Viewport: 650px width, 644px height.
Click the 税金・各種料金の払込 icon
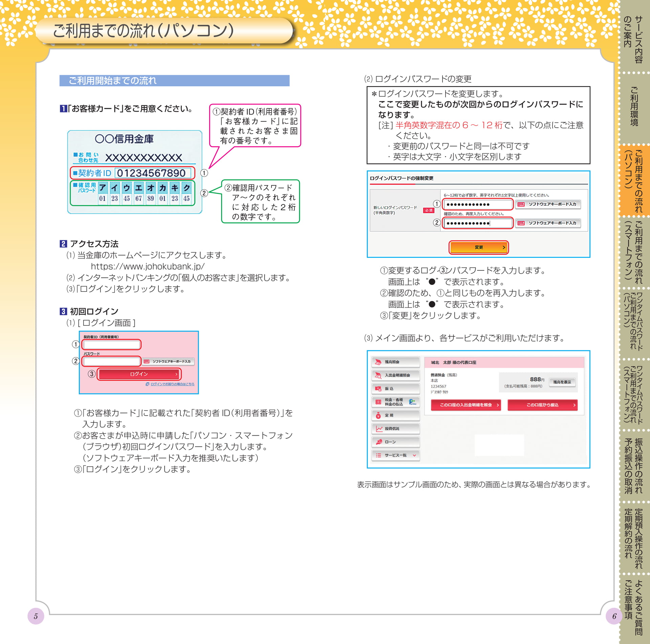pos(378,402)
